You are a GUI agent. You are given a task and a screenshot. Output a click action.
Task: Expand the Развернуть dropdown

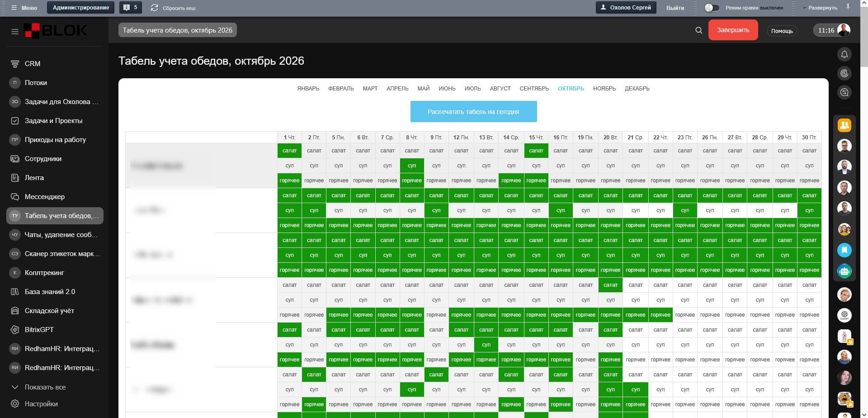[x=820, y=8]
